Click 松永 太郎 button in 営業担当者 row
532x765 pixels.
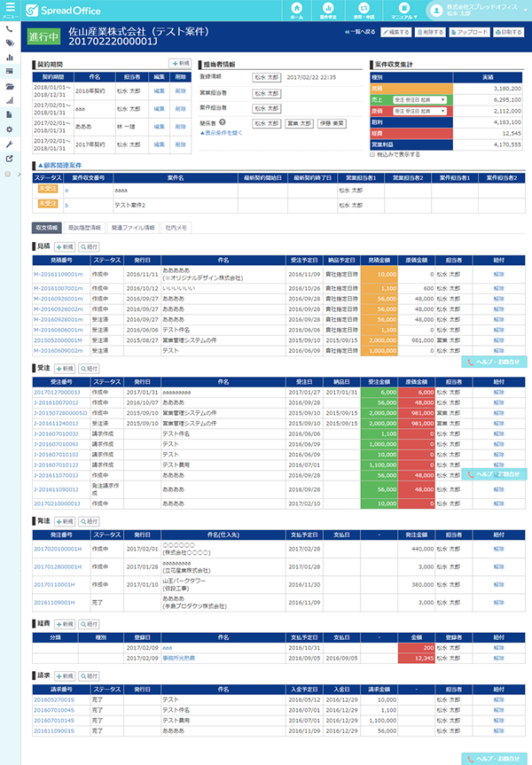[267, 93]
